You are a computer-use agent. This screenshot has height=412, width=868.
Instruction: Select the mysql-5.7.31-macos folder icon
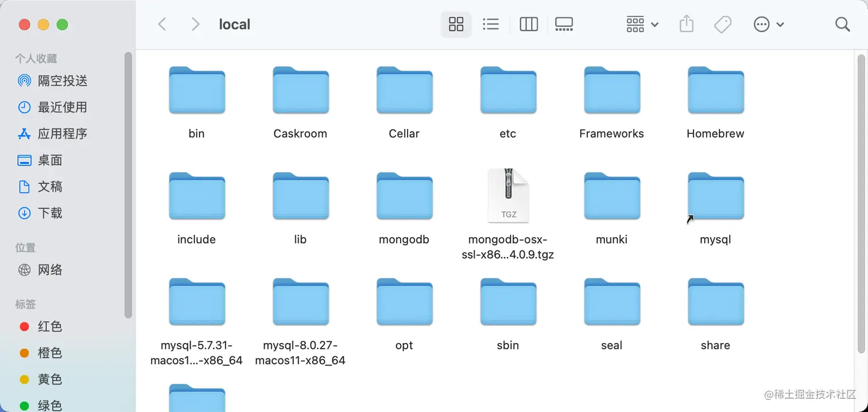[x=197, y=302]
